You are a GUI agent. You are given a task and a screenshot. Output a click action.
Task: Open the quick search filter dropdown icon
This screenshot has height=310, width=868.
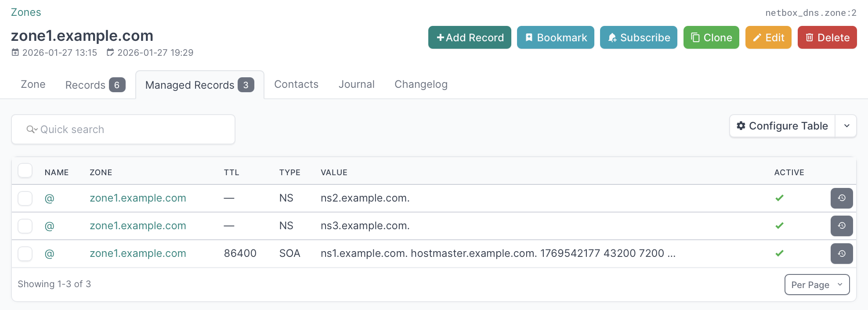[x=32, y=130]
